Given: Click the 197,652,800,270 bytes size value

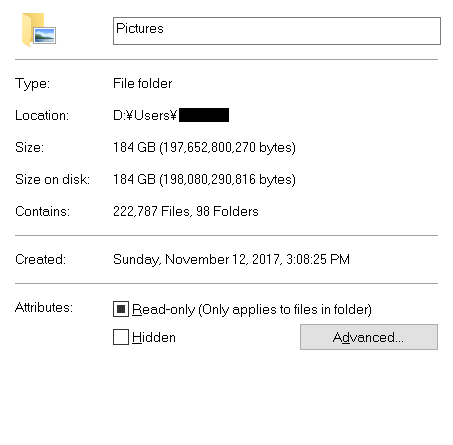Looking at the screenshot, I should [228, 147].
